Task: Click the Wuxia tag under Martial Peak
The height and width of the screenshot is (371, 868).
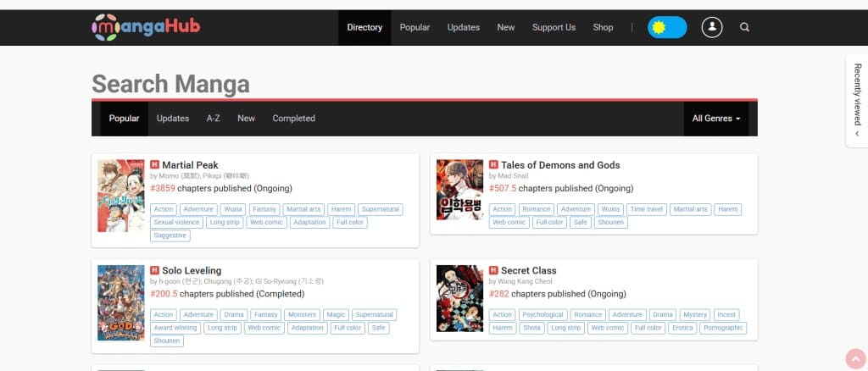Action: [231, 209]
